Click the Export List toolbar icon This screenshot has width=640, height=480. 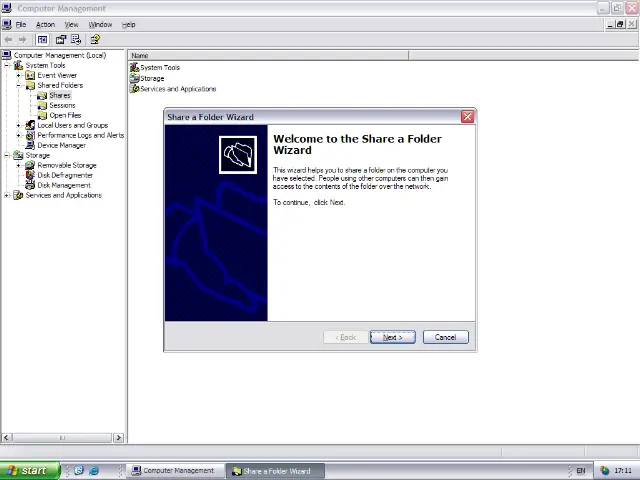[x=76, y=40]
